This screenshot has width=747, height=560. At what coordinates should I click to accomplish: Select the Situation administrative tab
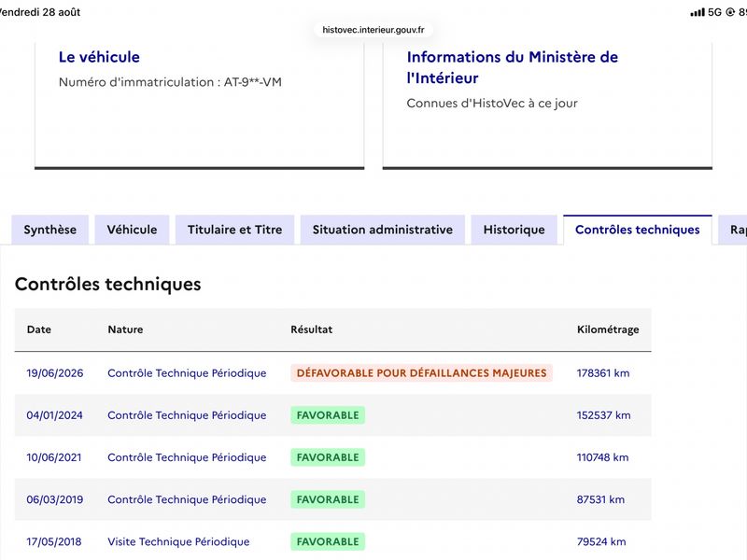[x=383, y=230]
